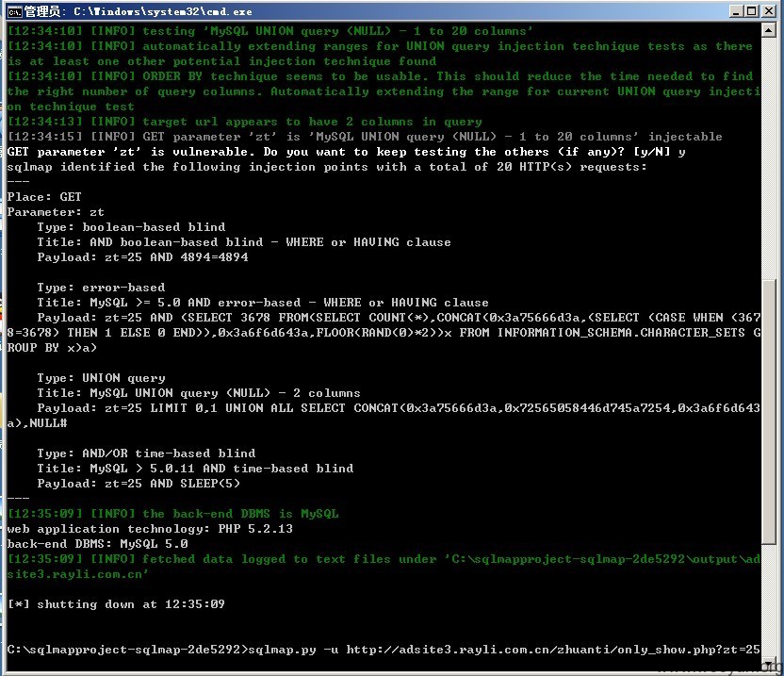The image size is (784, 676).
Task: Click the scrollbar up arrow
Action: click(x=769, y=30)
